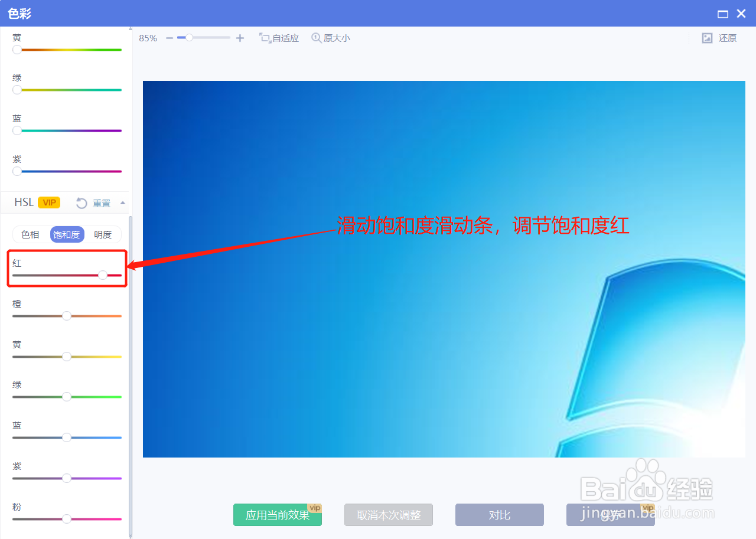Click the zoom out minus icon
Viewport: 756px width, 539px height.
click(170, 38)
